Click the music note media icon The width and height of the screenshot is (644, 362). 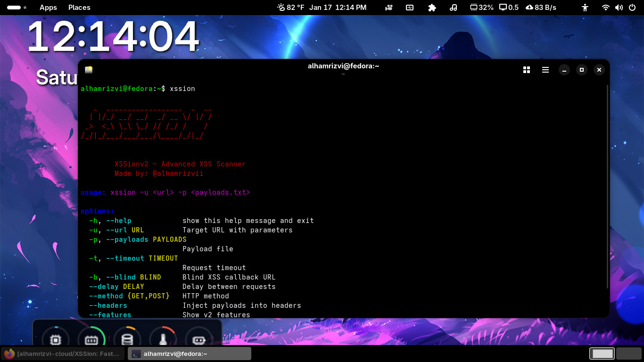coord(453,8)
